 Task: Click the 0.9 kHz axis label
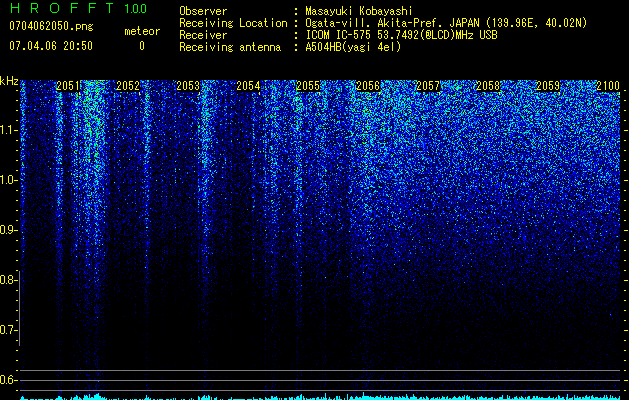[8, 230]
